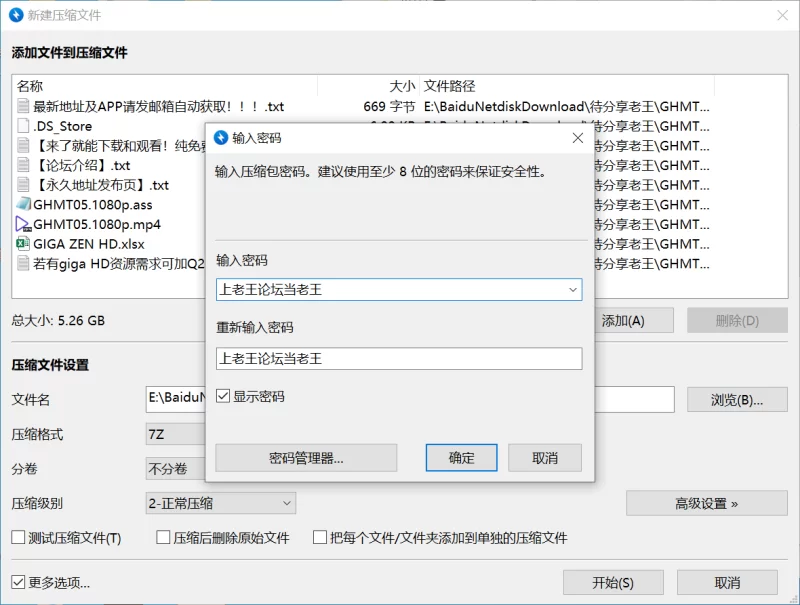Select file GHMT05.1080p.mp4

click(97, 224)
